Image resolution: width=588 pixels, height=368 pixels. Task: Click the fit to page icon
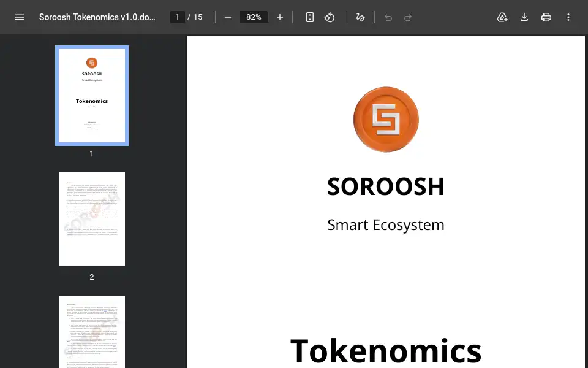(310, 17)
